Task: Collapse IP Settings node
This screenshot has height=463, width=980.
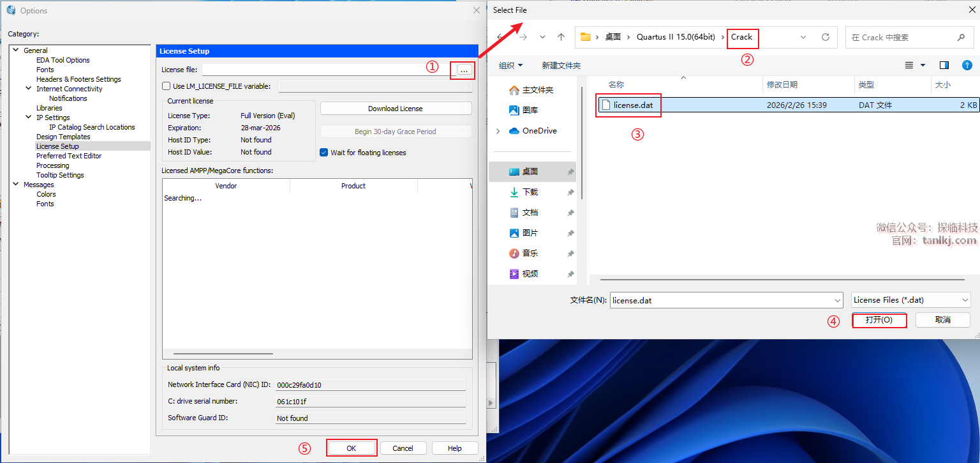Action: tap(29, 118)
